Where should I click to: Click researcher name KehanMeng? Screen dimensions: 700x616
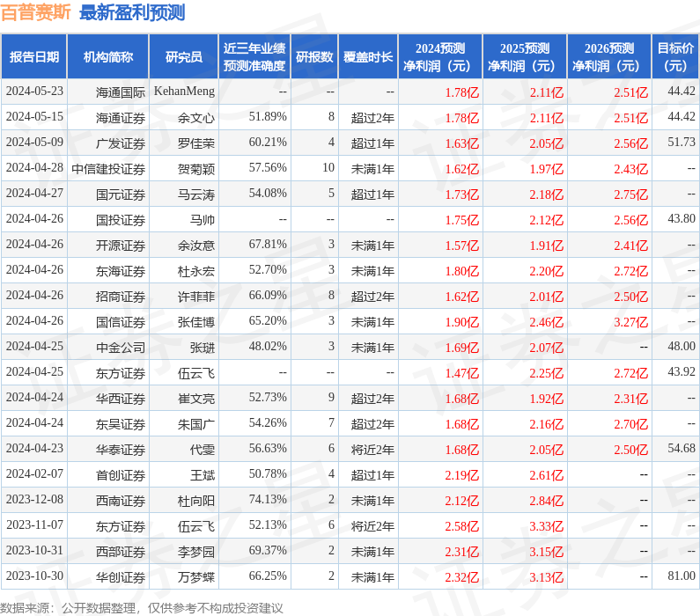coord(184,91)
